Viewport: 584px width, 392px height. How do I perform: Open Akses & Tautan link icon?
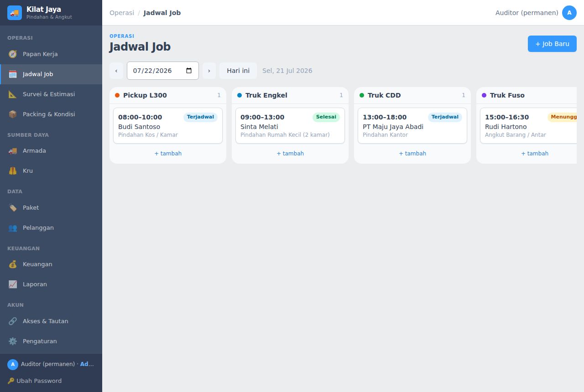point(13,321)
